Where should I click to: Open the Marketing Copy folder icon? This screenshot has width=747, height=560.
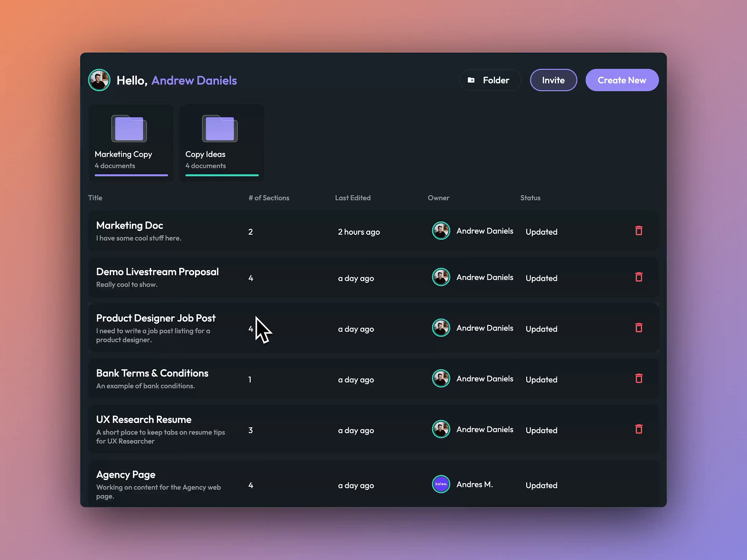click(129, 128)
